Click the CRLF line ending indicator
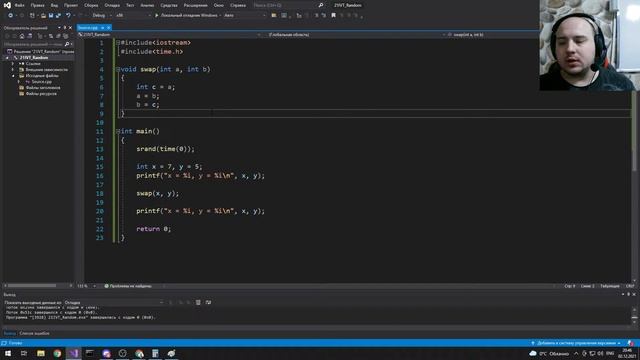 pos(630,286)
